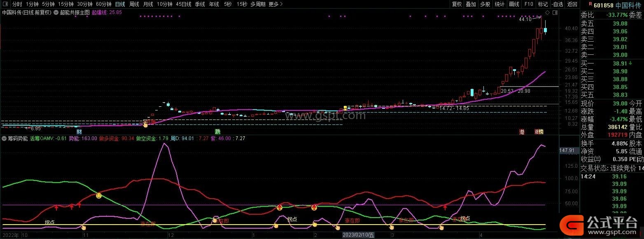The width and height of the screenshot is (644, 239).
Task: Select the 60分钟 period tab
Action: (x=104, y=5)
